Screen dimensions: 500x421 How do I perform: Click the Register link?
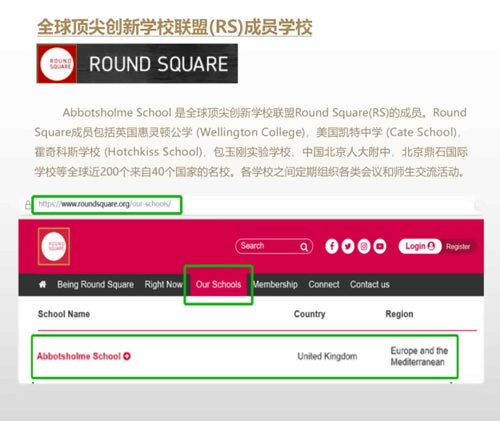(458, 247)
